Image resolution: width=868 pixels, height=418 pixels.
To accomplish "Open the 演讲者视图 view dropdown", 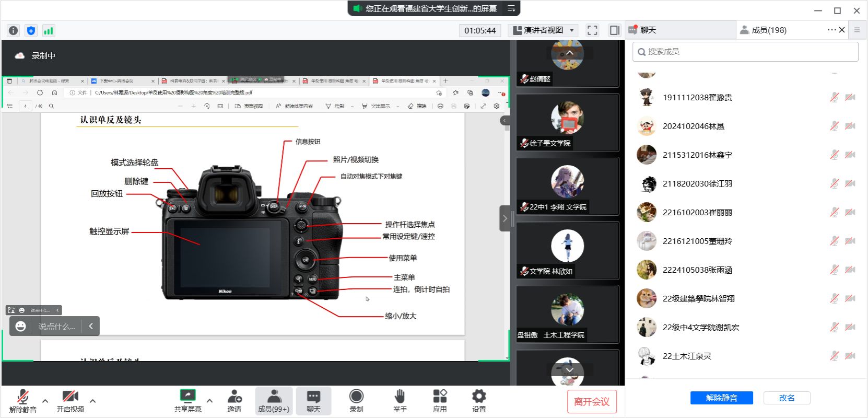I will tap(543, 30).
